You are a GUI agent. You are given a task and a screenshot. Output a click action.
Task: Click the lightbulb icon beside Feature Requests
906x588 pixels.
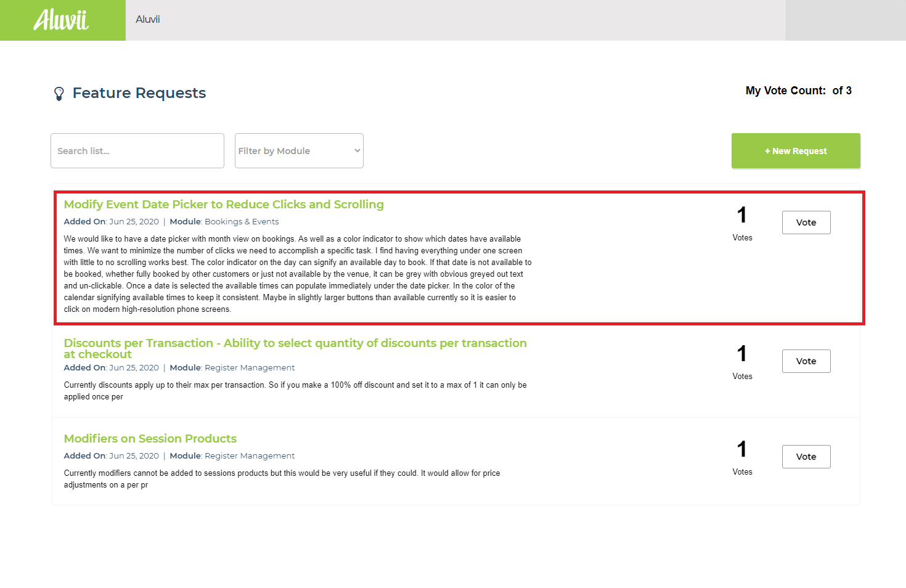click(59, 94)
